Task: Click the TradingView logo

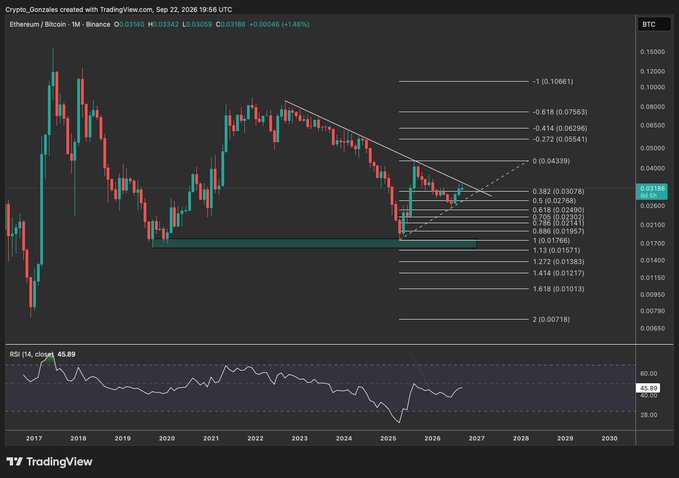Action: (49, 462)
